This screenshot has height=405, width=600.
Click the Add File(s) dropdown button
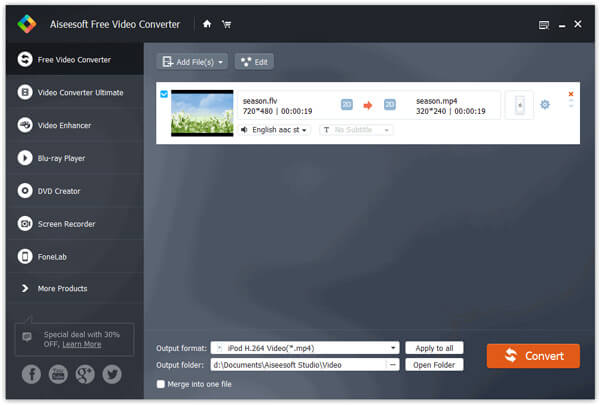click(x=192, y=62)
